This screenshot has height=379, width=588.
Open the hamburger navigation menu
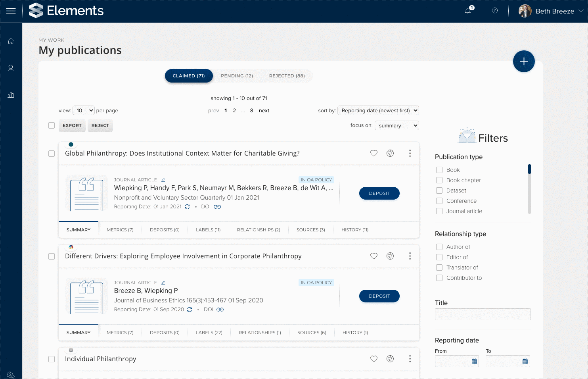pos(11,11)
